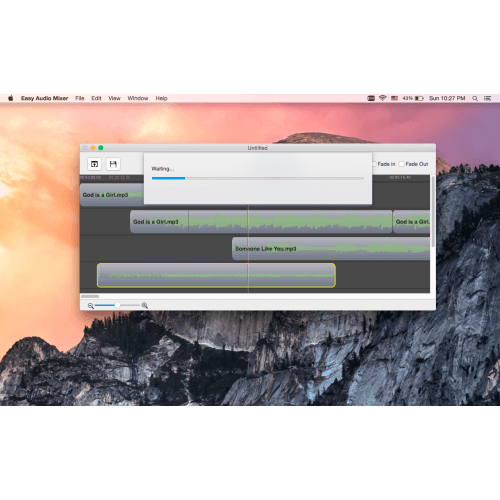Click the import audio file toolbar icon
Image resolution: width=500 pixels, height=500 pixels.
[94, 164]
